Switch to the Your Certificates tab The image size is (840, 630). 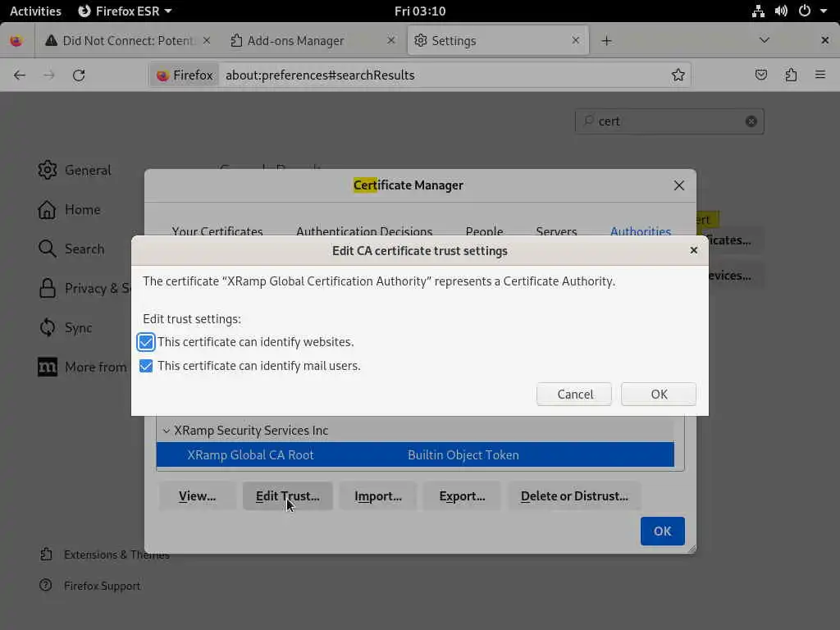[x=217, y=231]
